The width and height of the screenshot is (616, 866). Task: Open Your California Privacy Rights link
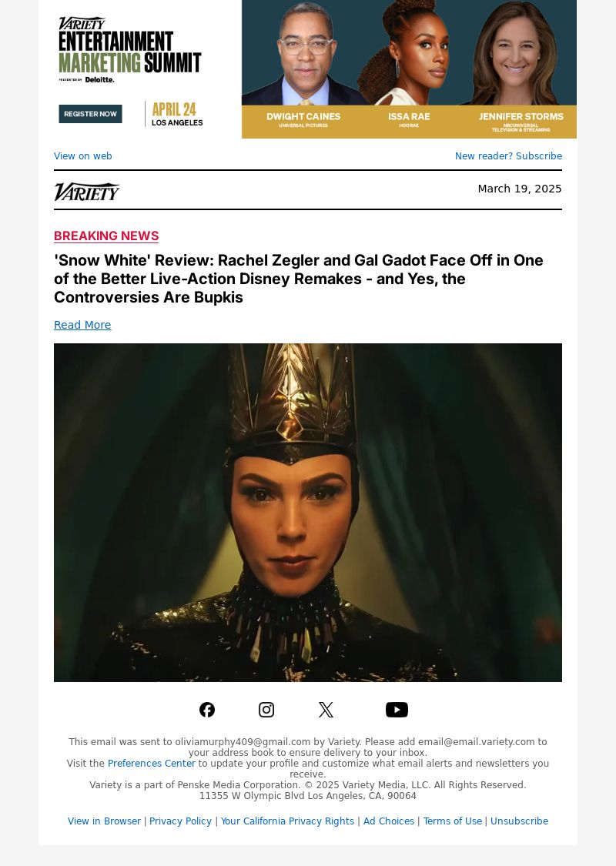coord(287,821)
